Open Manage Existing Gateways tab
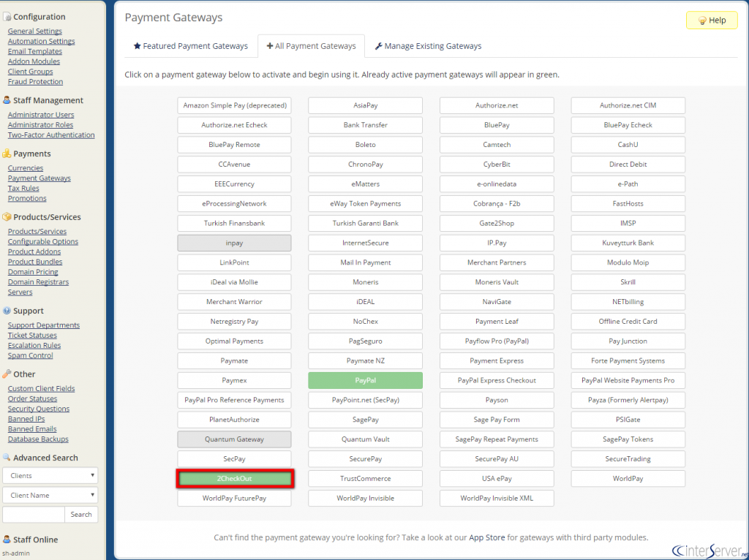 428,46
